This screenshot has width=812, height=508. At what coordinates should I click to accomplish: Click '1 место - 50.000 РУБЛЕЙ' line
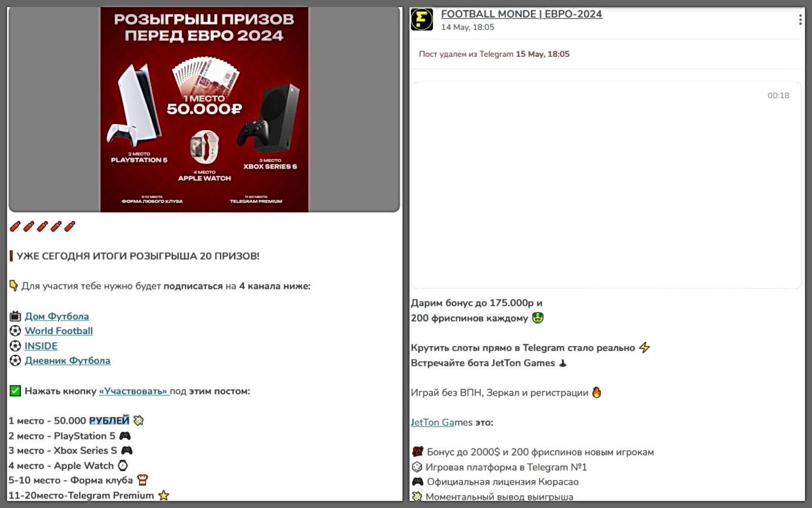[76, 421]
